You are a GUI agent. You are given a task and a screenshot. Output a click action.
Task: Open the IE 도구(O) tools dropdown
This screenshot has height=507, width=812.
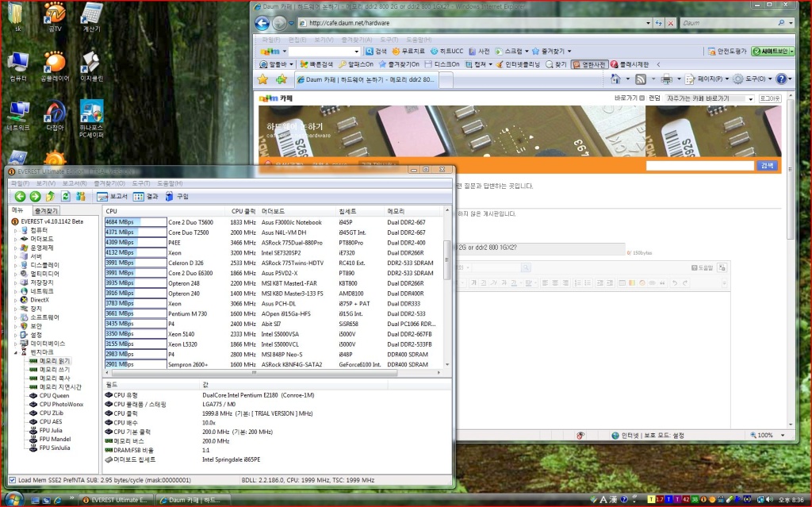(753, 79)
